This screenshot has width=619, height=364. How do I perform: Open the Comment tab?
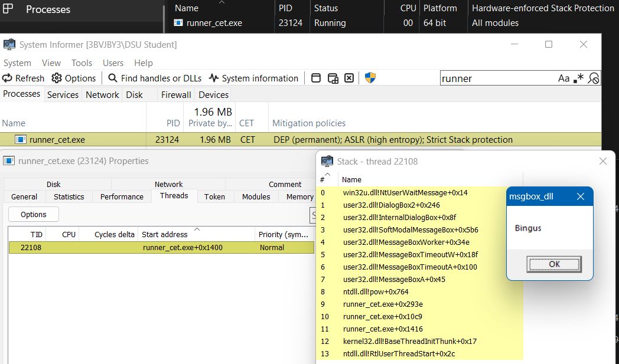coord(285,184)
